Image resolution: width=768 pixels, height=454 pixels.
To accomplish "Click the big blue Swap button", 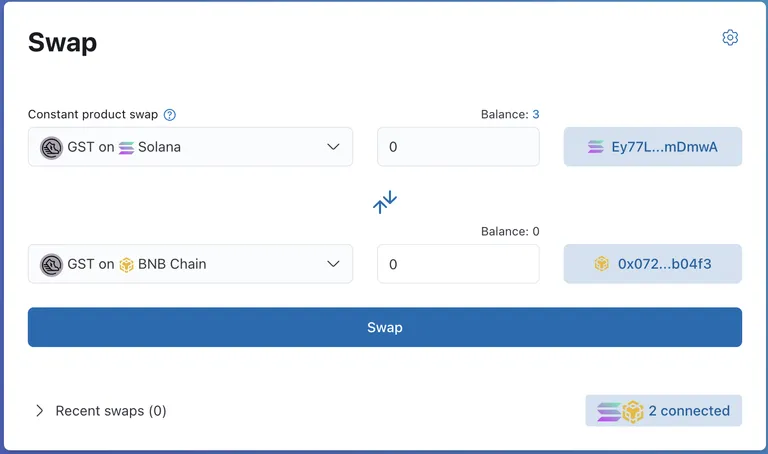I will [x=385, y=327].
